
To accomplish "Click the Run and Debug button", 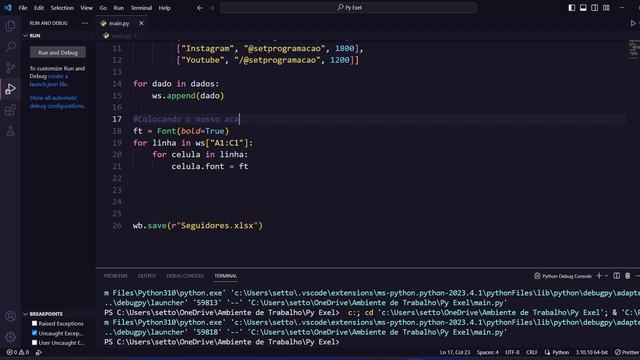I will pyautogui.click(x=58, y=52).
